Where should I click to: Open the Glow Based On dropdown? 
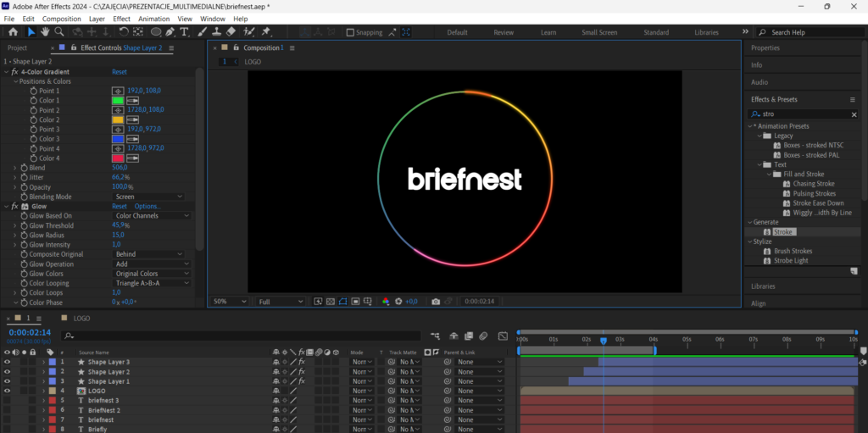click(152, 216)
